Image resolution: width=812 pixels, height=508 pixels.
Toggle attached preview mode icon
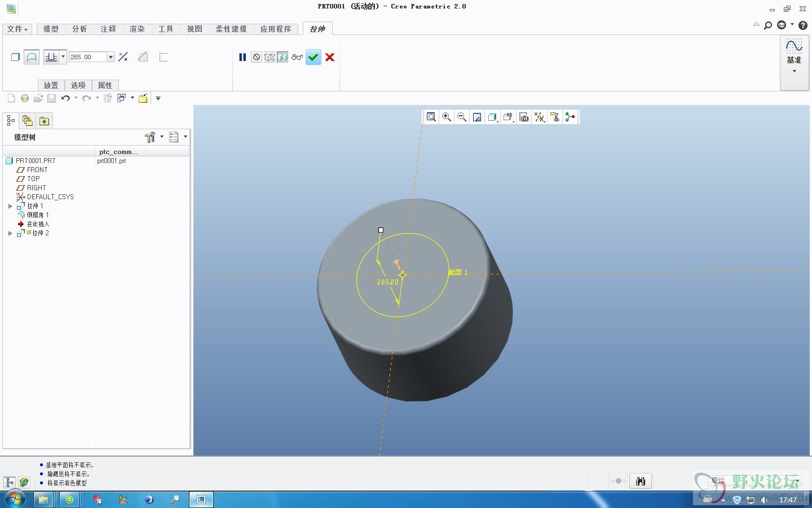[x=283, y=57]
